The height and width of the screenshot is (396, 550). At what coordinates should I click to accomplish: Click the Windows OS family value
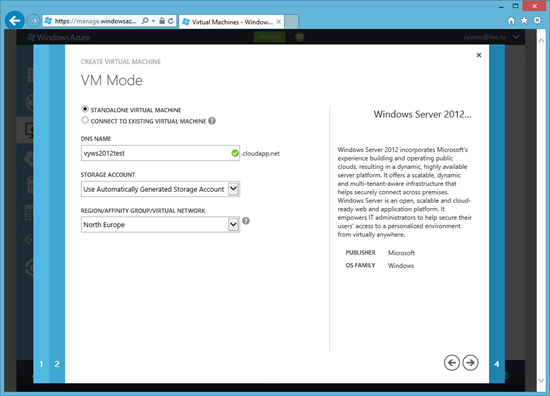[401, 266]
